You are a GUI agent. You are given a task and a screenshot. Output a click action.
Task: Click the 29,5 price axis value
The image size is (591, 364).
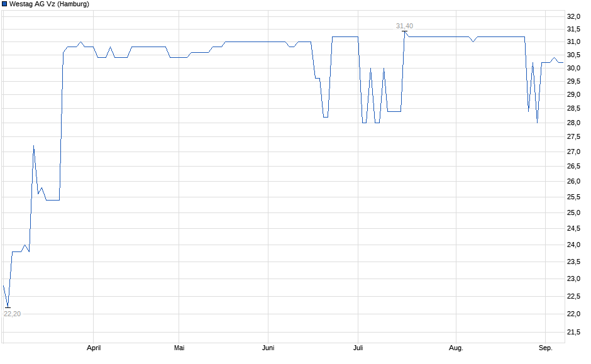pyautogui.click(x=573, y=81)
